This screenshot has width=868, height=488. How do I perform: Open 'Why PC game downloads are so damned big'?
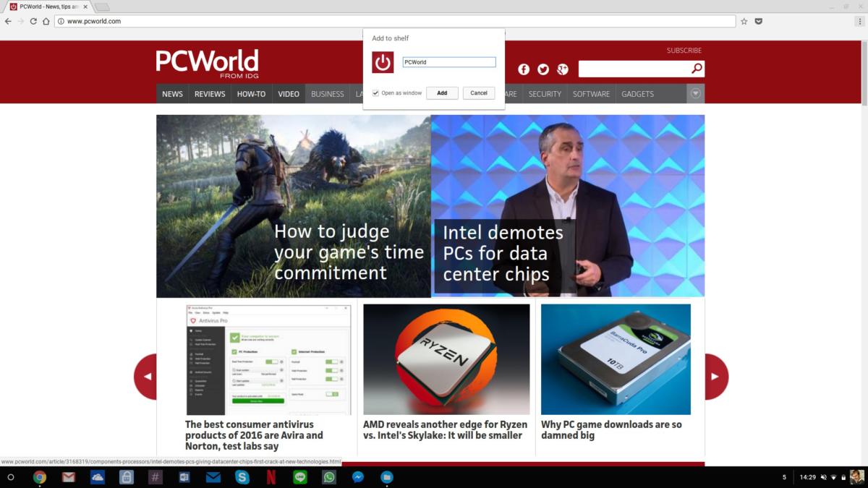coord(611,430)
